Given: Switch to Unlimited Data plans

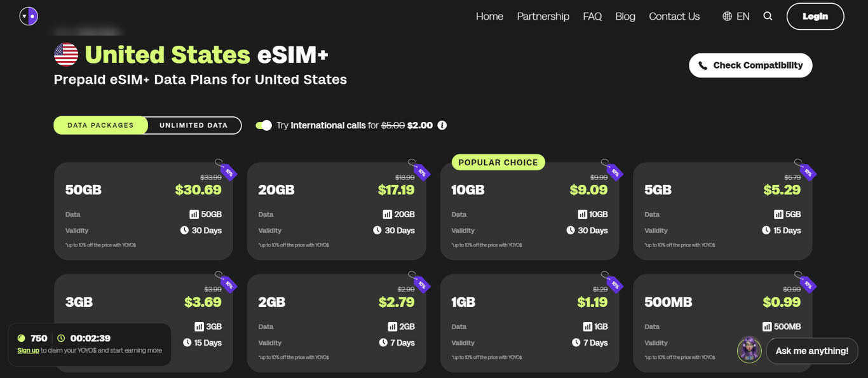Looking at the screenshot, I should click(194, 125).
